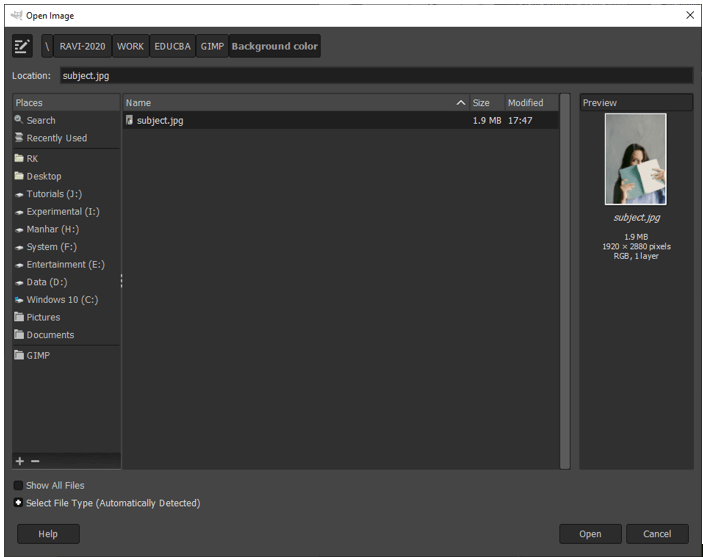This screenshot has height=557, width=703.
Task: Click the Open button
Action: pyautogui.click(x=590, y=534)
